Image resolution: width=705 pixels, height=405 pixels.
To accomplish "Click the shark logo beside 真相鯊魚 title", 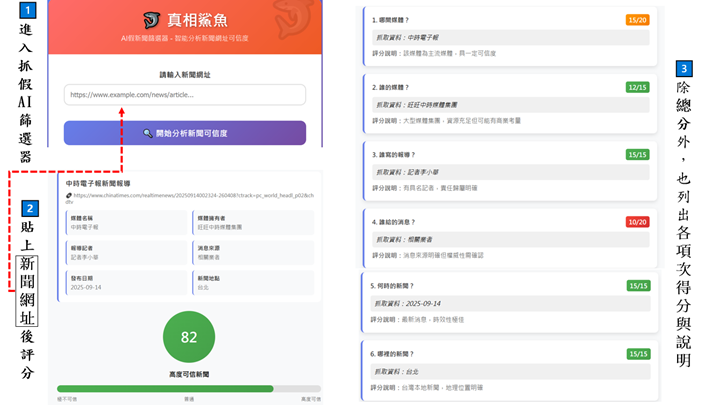I will click(x=152, y=20).
